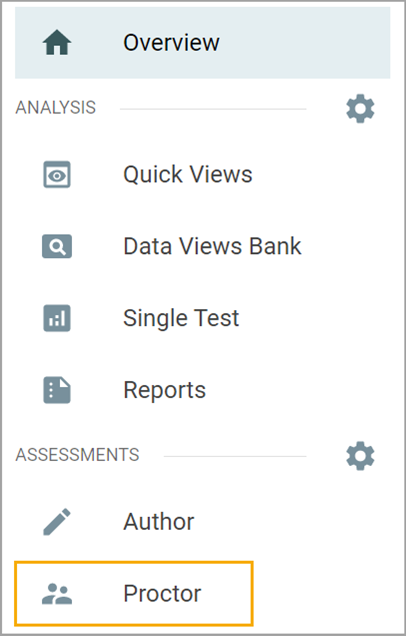Viewport: 406px width, 636px height.
Task: Click divider line beside ANALYSIS heading
Action: point(213,109)
